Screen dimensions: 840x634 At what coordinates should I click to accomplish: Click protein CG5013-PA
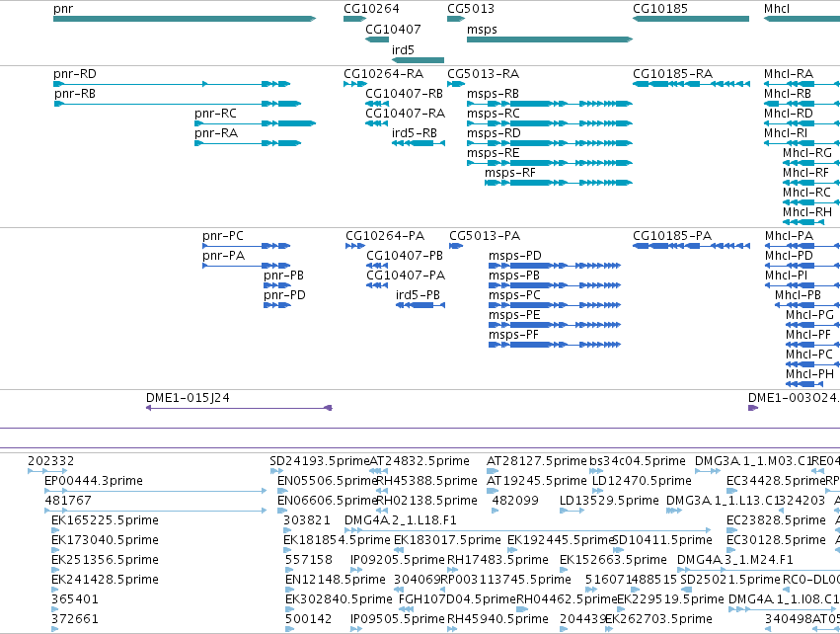pos(456,246)
